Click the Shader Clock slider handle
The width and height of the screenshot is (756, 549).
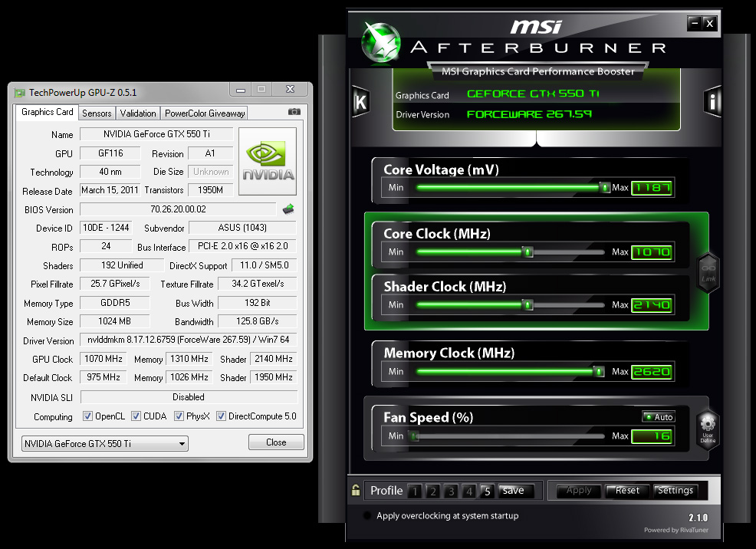(x=528, y=305)
